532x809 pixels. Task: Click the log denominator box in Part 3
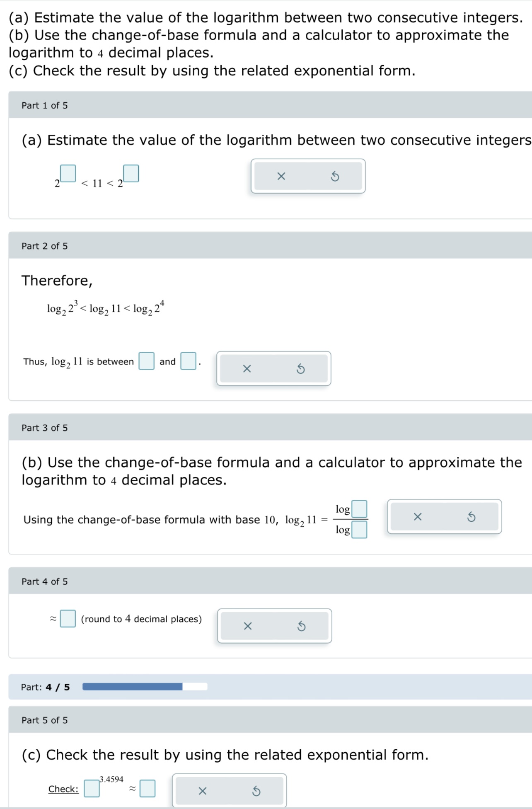click(360, 530)
